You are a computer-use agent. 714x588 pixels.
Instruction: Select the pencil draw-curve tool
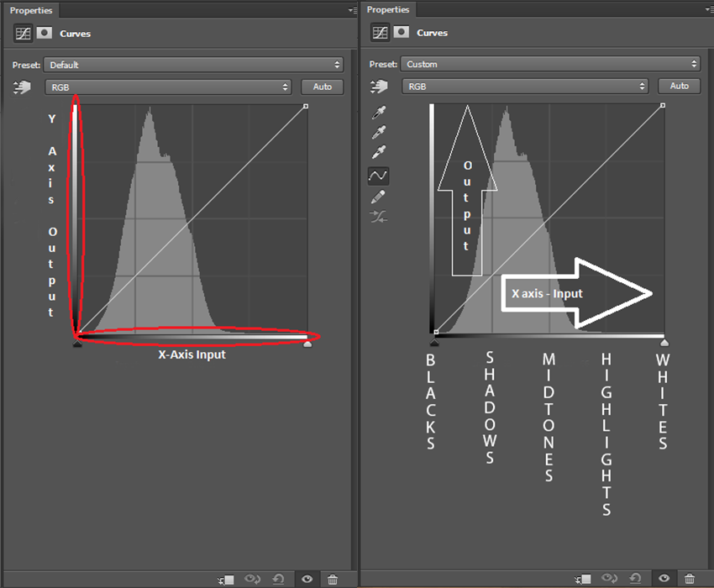(x=379, y=197)
